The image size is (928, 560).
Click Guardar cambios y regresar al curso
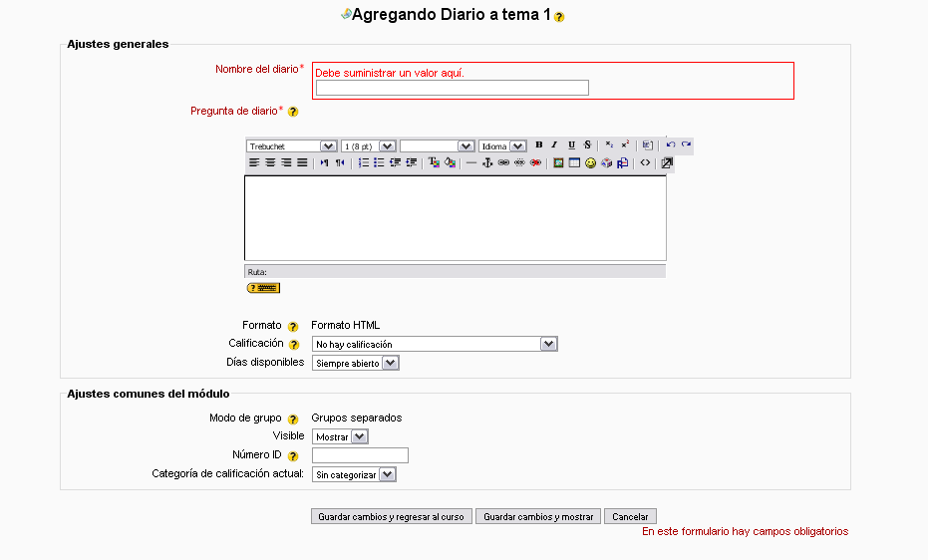pyautogui.click(x=390, y=517)
